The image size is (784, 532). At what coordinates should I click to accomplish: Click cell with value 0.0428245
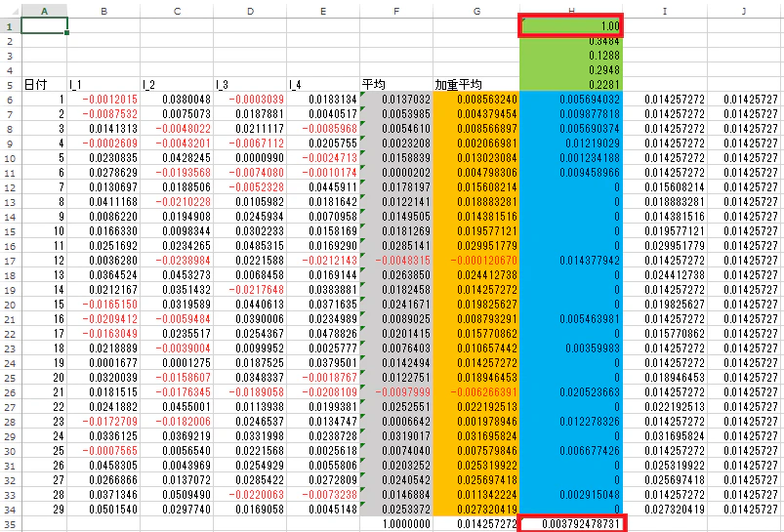(177, 158)
